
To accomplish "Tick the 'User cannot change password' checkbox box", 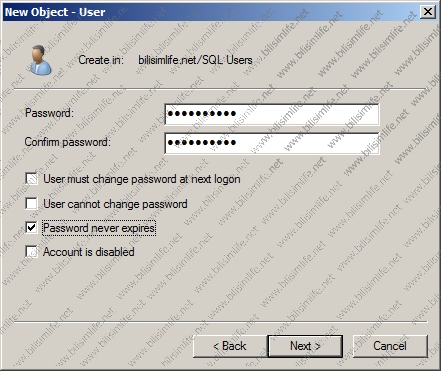I will click(32, 203).
